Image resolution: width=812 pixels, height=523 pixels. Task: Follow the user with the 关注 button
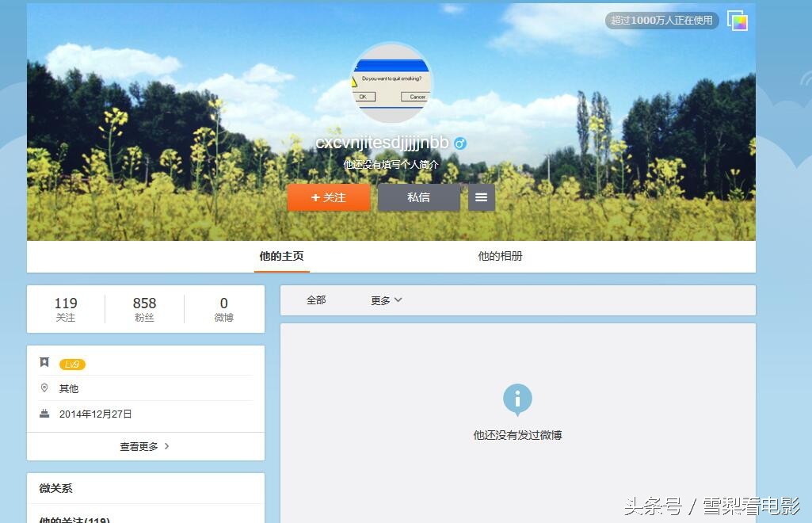(x=328, y=198)
